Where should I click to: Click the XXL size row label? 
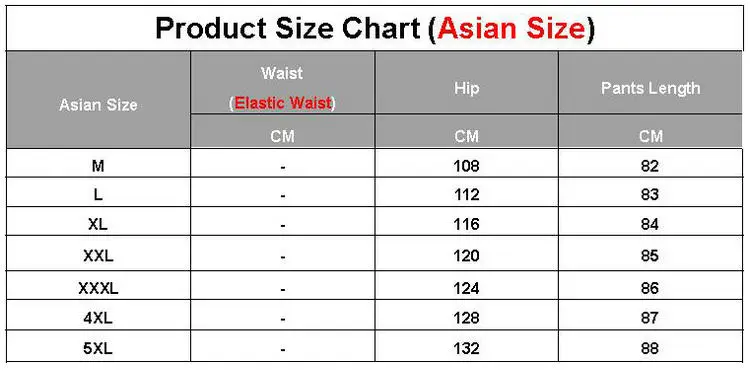click(98, 256)
